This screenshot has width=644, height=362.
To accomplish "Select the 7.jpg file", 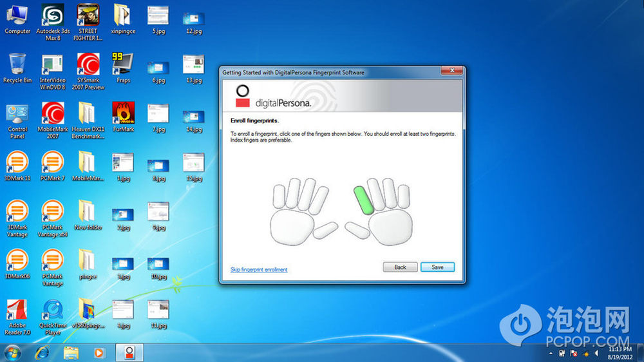I will 158,119.
